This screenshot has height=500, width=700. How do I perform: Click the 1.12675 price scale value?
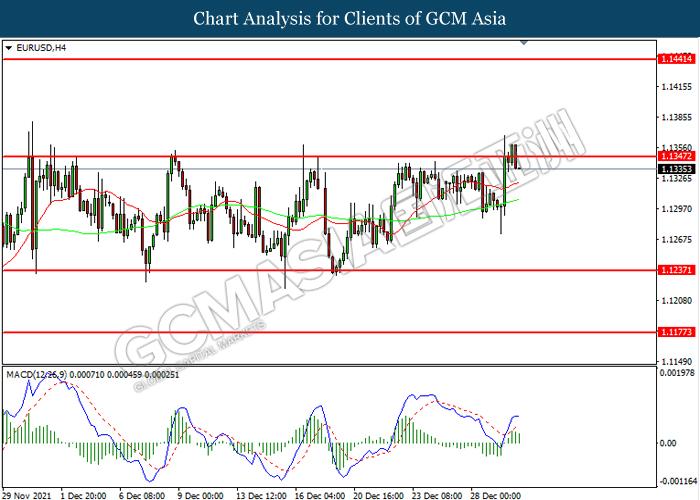click(676, 240)
